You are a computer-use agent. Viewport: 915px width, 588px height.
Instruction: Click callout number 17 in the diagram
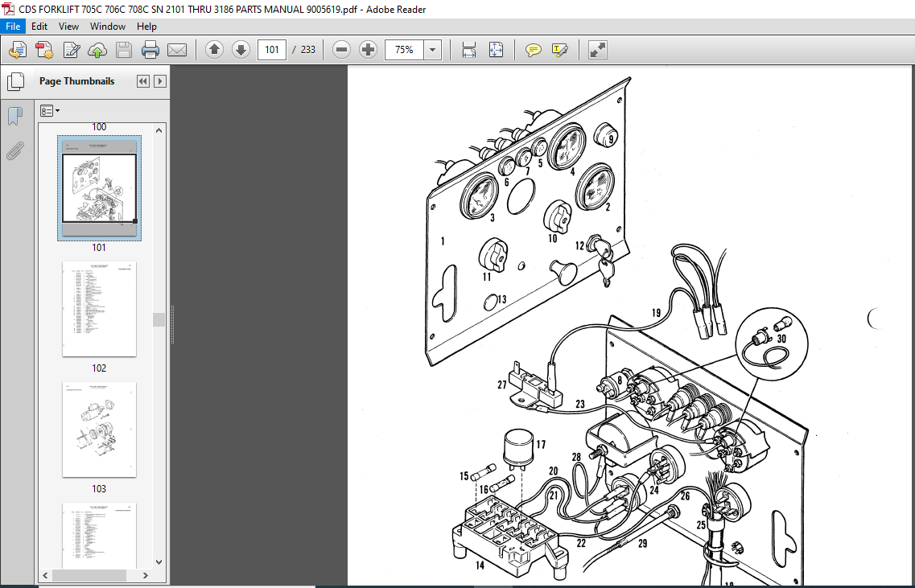pyautogui.click(x=540, y=445)
